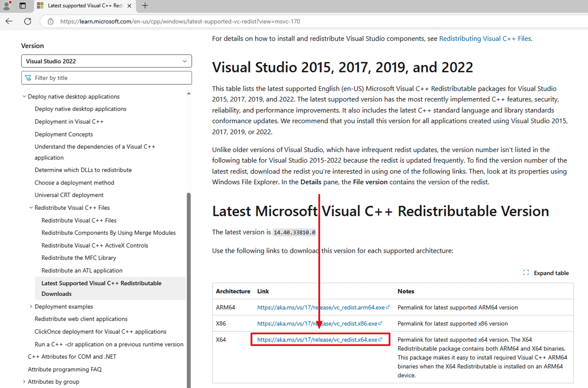The height and width of the screenshot is (388, 588).
Task: Open Choose a deployment method
Action: pos(74,183)
